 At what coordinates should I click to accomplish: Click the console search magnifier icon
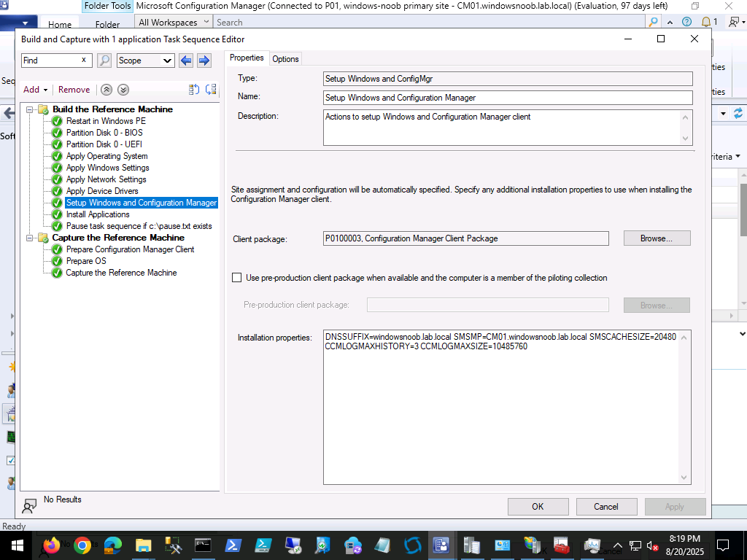653,22
